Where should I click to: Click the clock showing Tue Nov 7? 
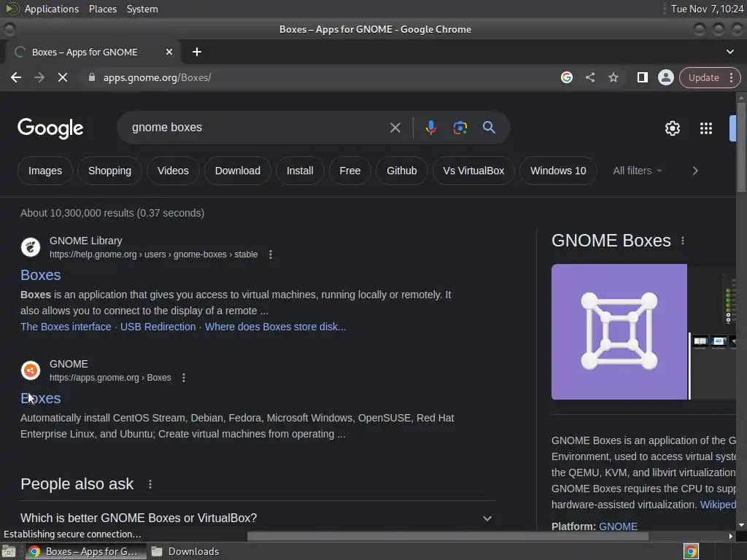pos(707,9)
